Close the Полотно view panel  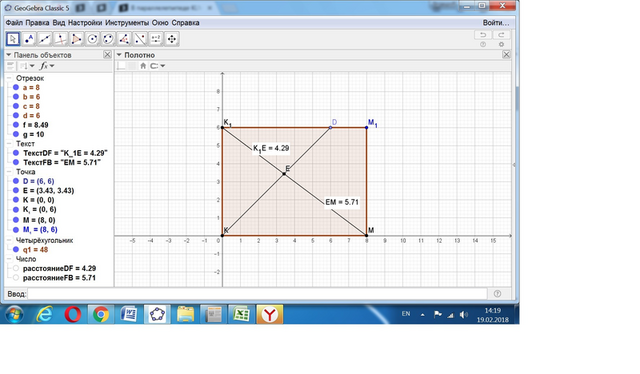point(506,55)
